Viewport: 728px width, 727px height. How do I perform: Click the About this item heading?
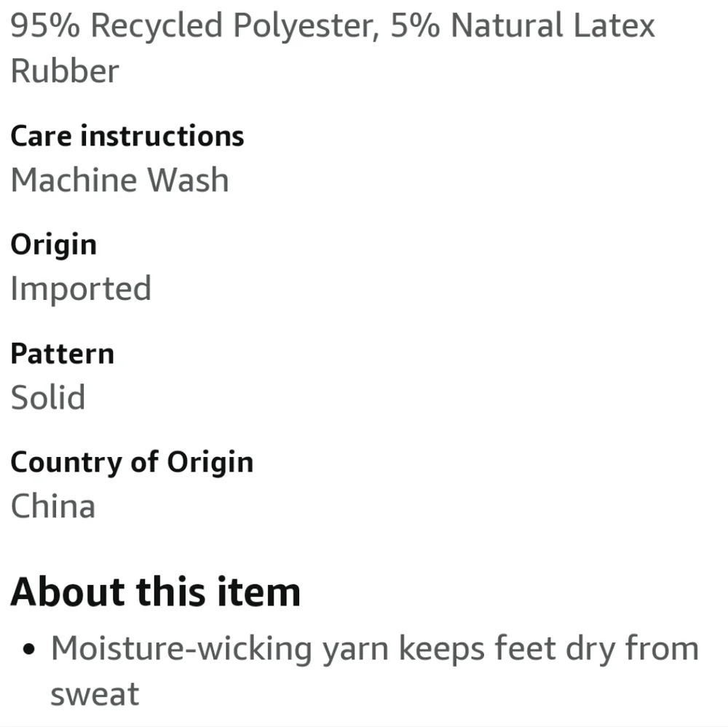[x=155, y=591]
